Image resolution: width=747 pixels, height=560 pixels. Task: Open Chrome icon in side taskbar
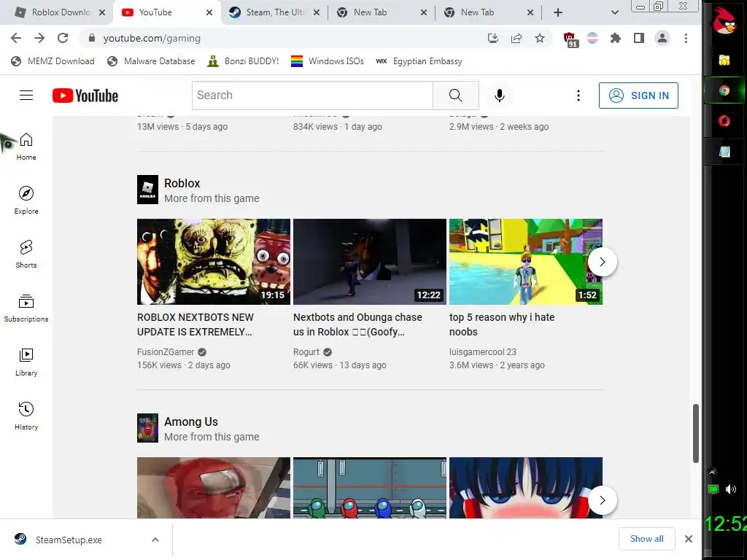(724, 90)
